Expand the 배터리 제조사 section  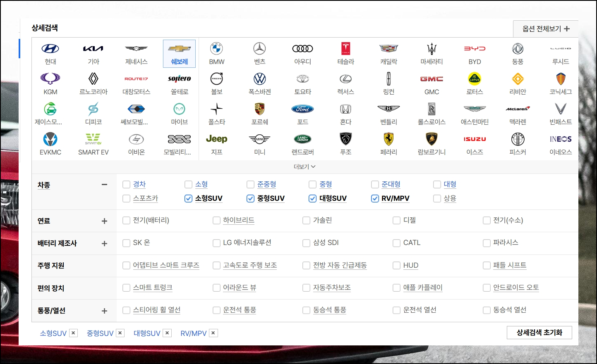104,243
